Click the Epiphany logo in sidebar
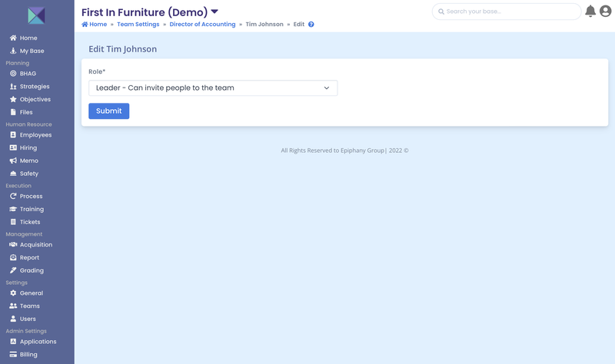This screenshot has width=615, height=364. (36, 15)
